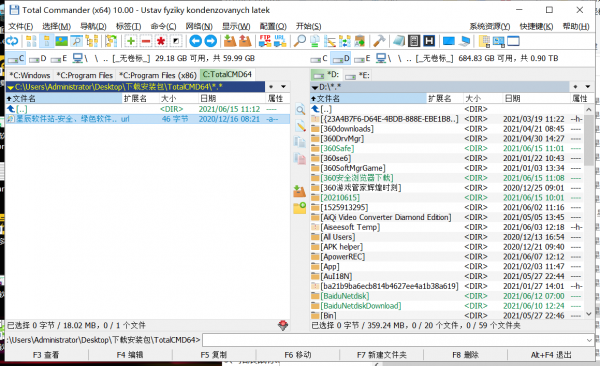Open Search files magnifier in toolbar
600x366 pixels.
(300, 41)
